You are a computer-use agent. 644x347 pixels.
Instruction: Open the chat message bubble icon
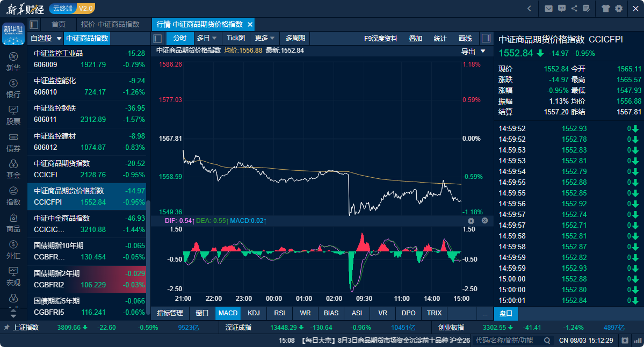(561, 8)
